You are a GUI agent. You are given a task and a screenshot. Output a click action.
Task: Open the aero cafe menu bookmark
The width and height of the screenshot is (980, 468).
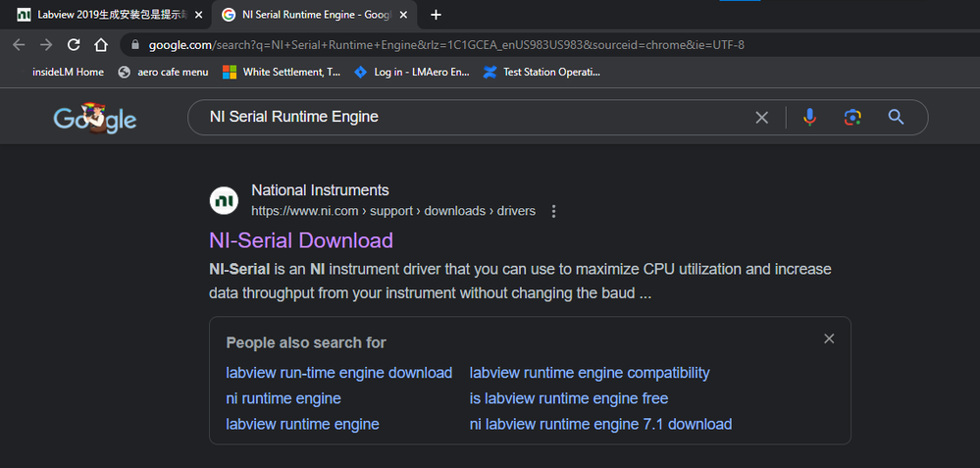click(163, 72)
